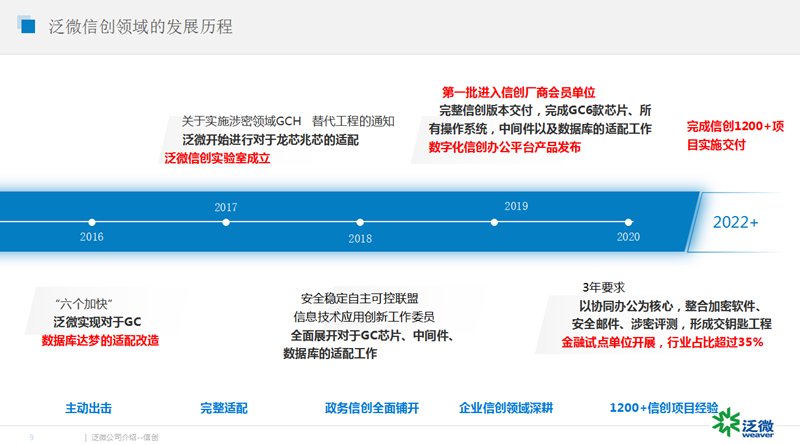Click blue label 主动出击
800x445 pixels.
[89, 408]
